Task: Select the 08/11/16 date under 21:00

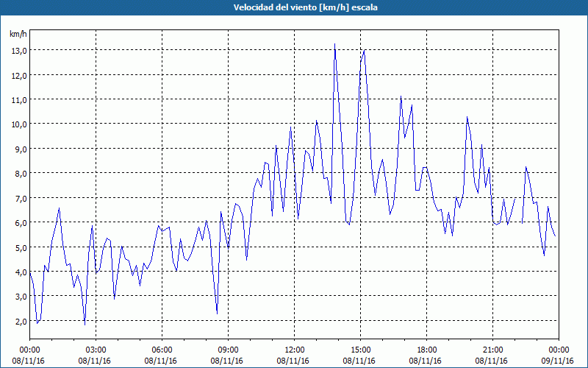Action: 491,361
